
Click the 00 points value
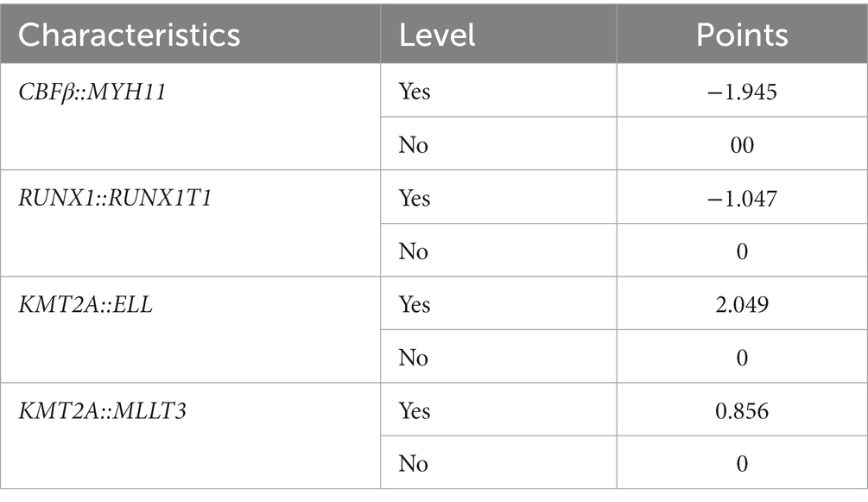(x=742, y=144)
